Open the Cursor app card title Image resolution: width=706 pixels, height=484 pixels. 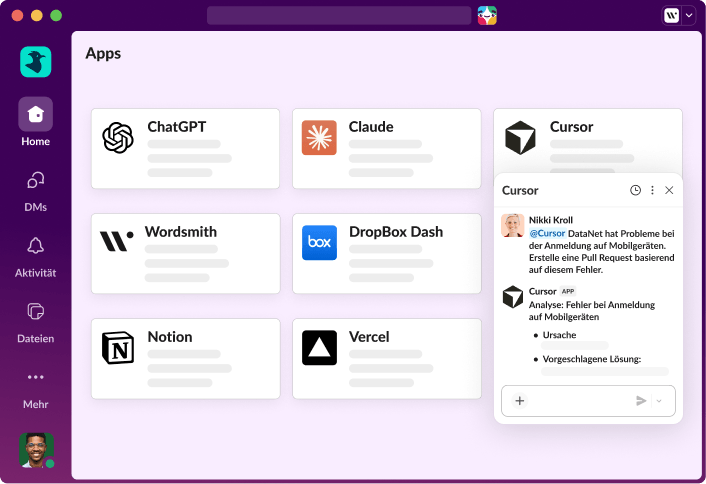pos(571,127)
